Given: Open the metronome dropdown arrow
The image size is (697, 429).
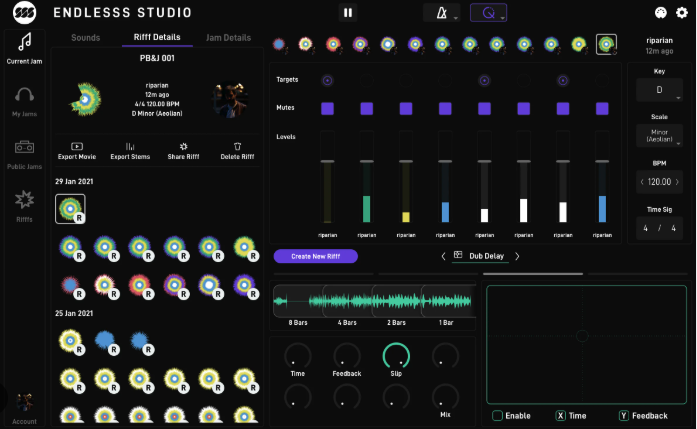Looking at the screenshot, I should (x=456, y=18).
